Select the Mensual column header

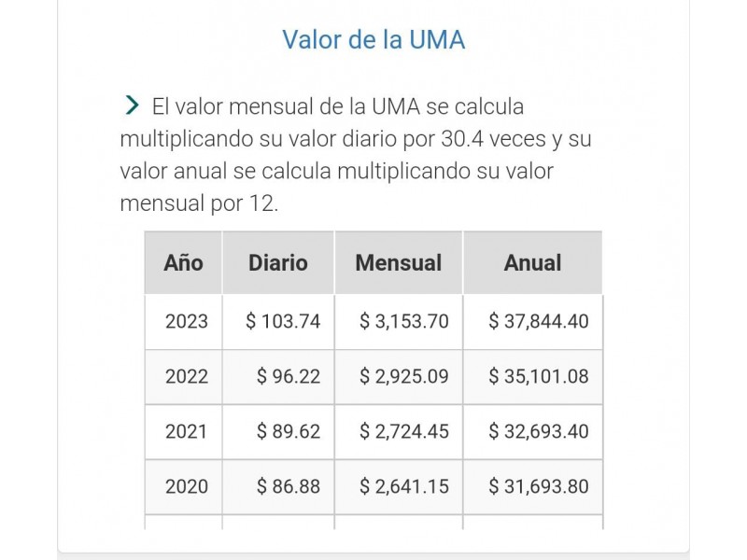(x=399, y=263)
